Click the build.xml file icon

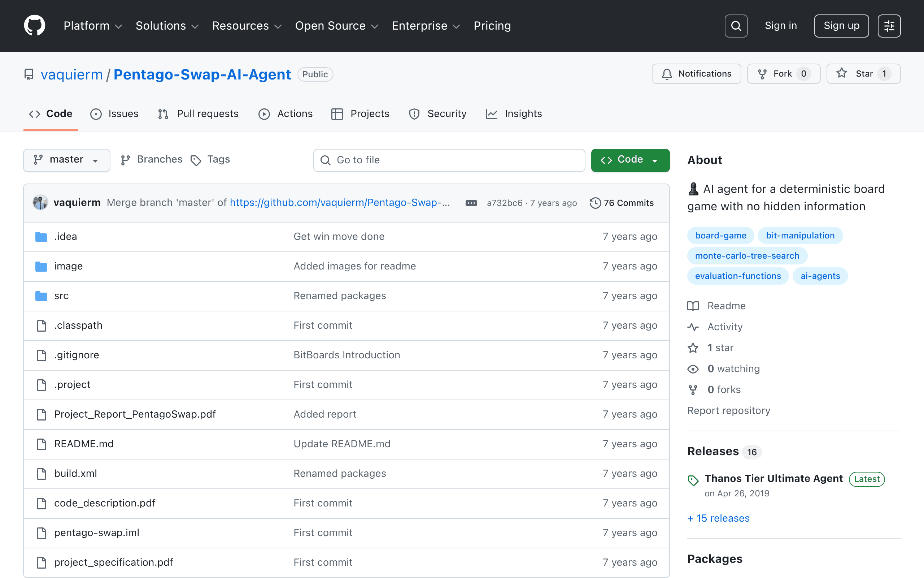tap(41, 474)
